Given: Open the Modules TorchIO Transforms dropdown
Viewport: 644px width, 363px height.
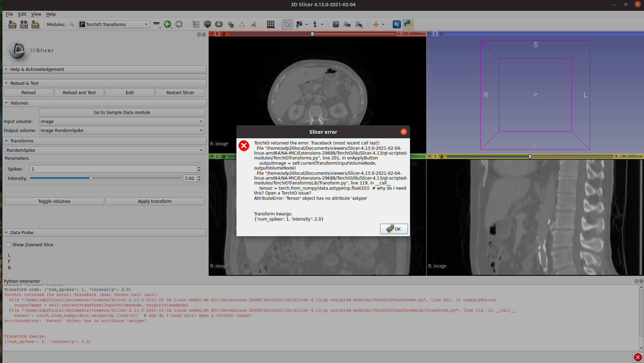Looking at the screenshot, I should [x=114, y=24].
